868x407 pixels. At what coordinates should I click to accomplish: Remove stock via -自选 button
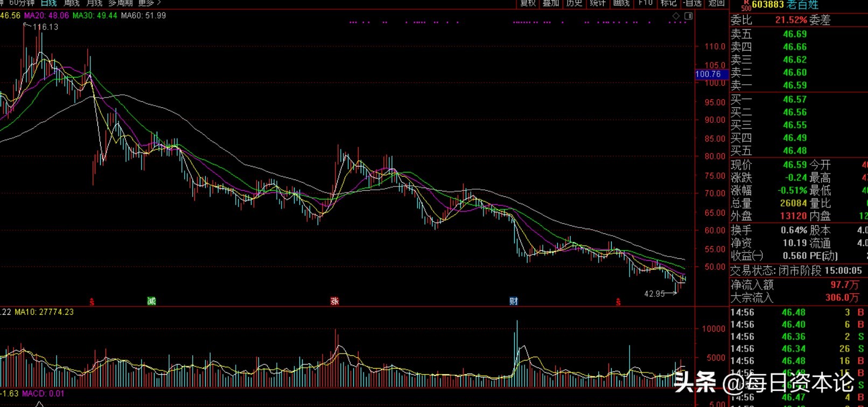[692, 3]
